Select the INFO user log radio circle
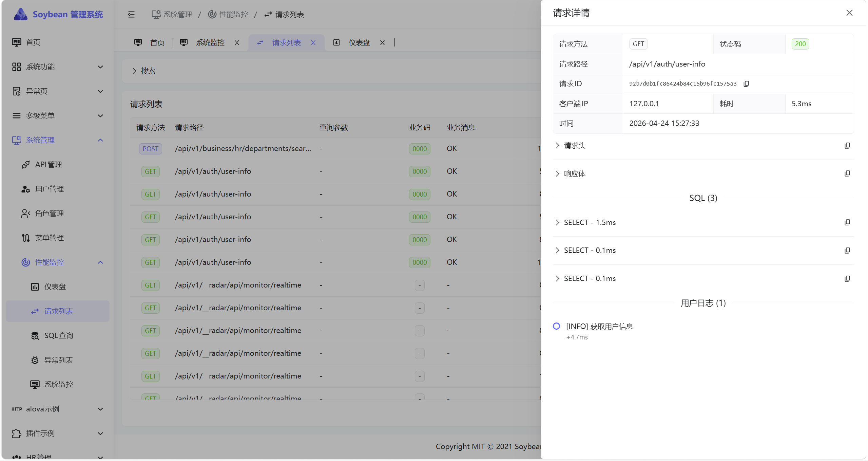The image size is (868, 461). click(x=556, y=326)
